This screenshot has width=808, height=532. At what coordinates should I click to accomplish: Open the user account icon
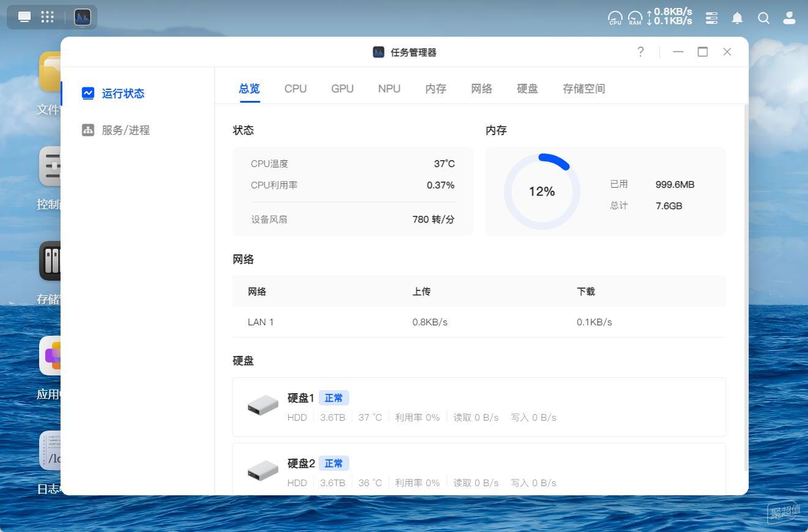(x=790, y=18)
